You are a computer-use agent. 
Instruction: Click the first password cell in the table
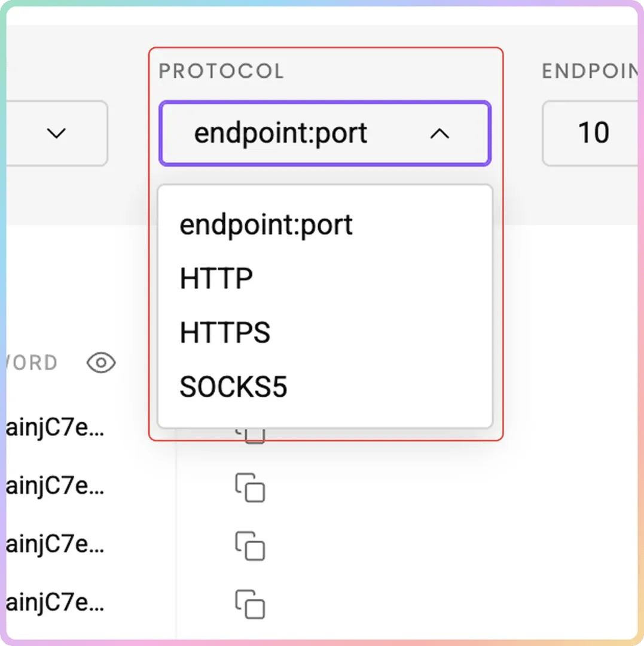pos(55,429)
